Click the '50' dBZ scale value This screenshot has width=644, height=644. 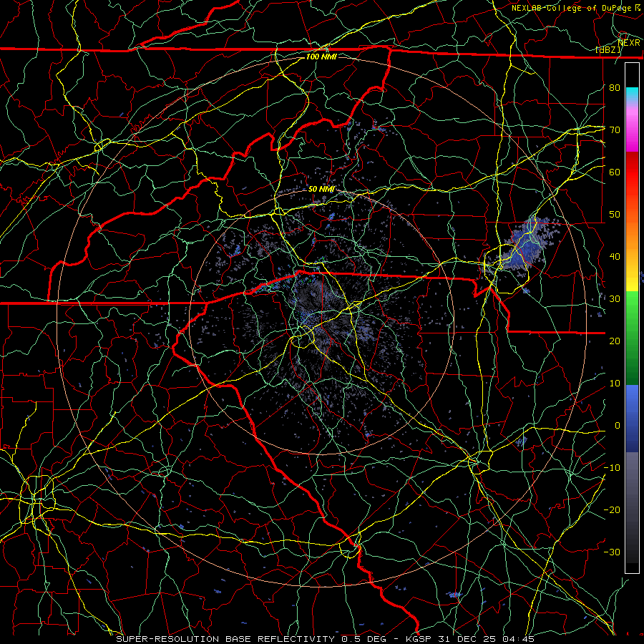[615, 215]
